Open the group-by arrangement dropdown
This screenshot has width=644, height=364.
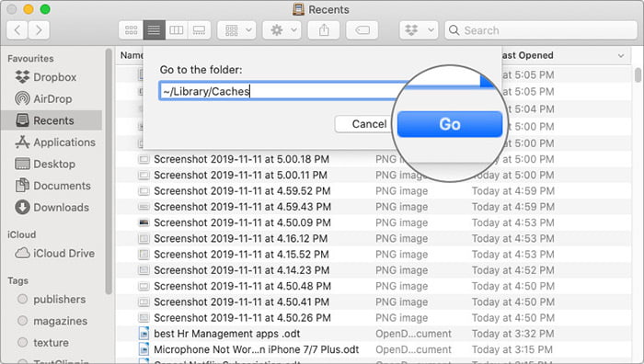click(x=237, y=30)
